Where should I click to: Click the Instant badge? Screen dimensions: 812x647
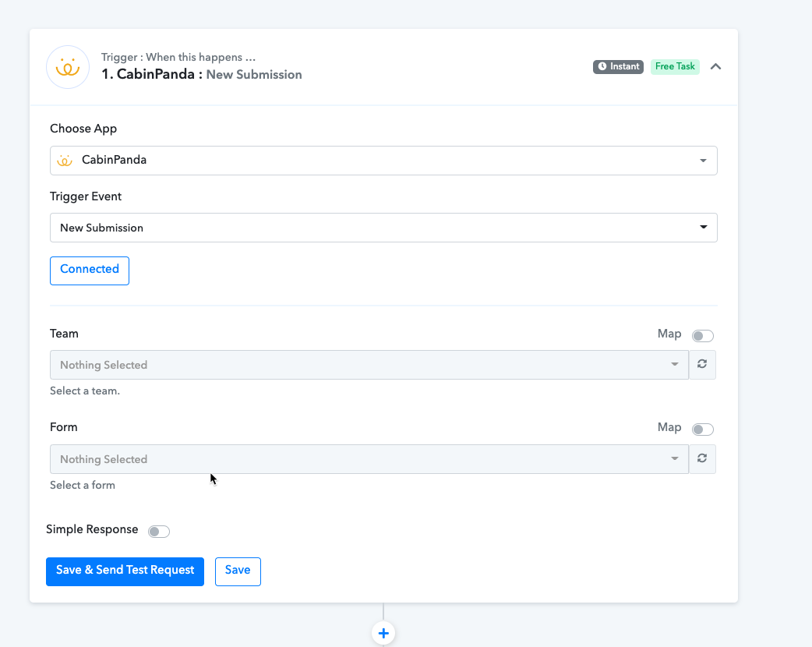pos(618,67)
